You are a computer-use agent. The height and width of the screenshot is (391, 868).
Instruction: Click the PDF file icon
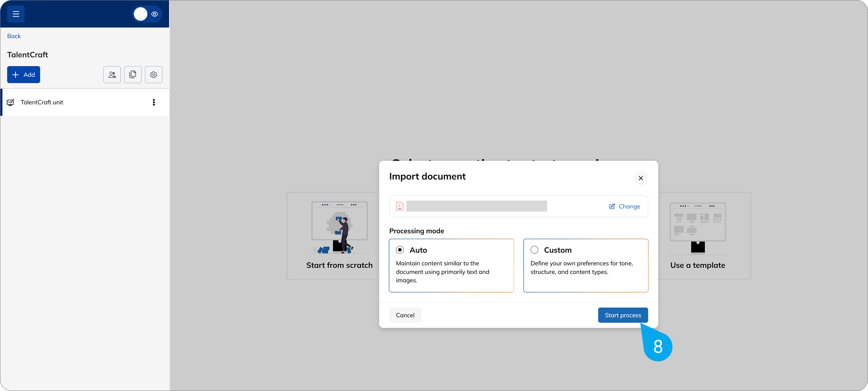(400, 206)
